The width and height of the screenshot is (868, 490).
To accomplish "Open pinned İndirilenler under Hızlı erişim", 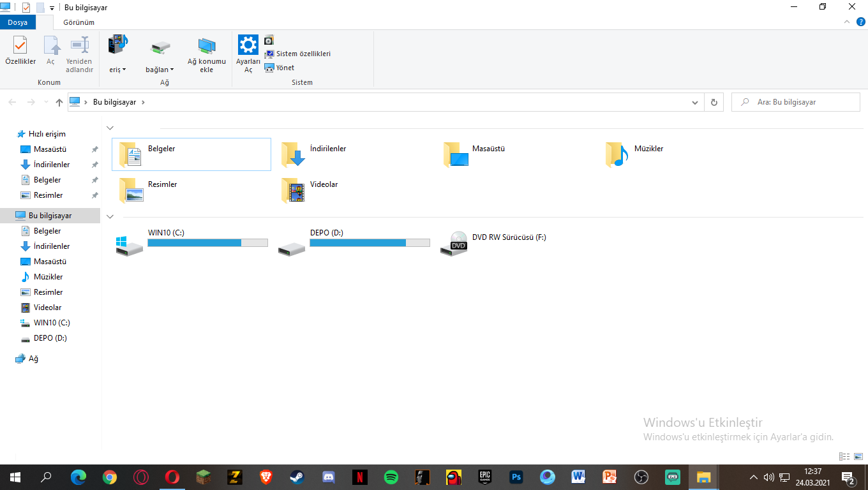I will coord(52,165).
